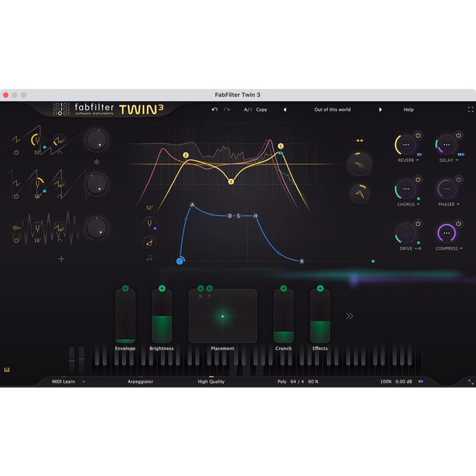This screenshot has height=476, width=476.
Task: Click first oscillator tuning fork knob
Action: pos(37,140)
